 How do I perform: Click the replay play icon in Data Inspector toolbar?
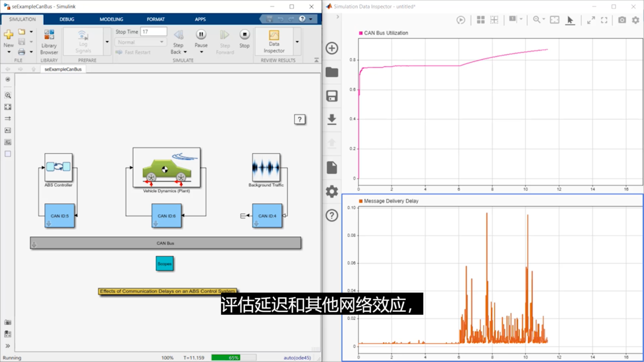(x=460, y=20)
